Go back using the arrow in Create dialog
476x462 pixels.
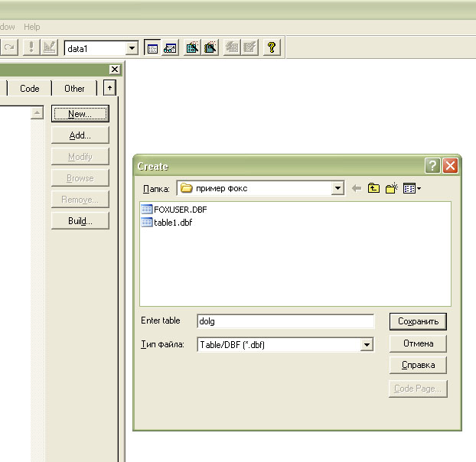coord(357,188)
